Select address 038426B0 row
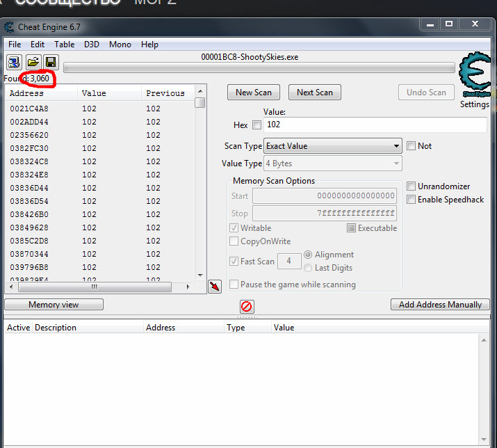Viewport: 497px width, 448px height. click(x=99, y=214)
